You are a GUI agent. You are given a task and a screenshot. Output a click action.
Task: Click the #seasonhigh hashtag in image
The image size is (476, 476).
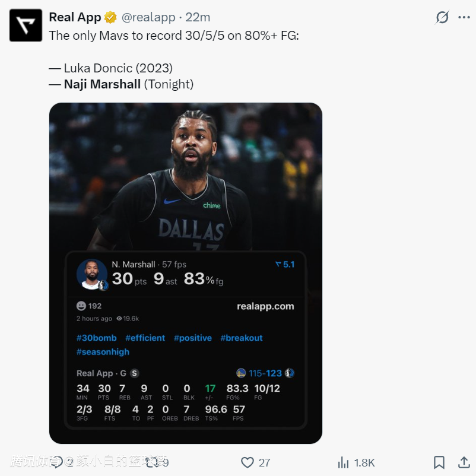pyautogui.click(x=103, y=351)
